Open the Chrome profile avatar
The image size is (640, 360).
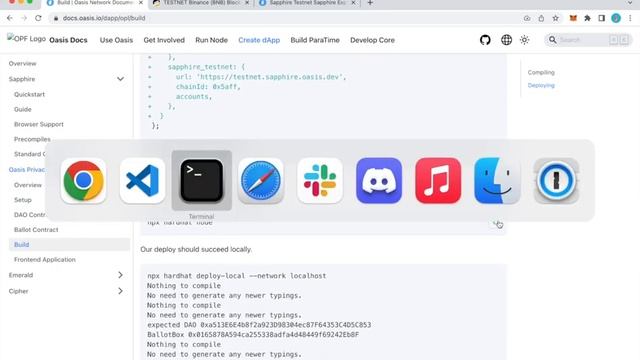616,18
